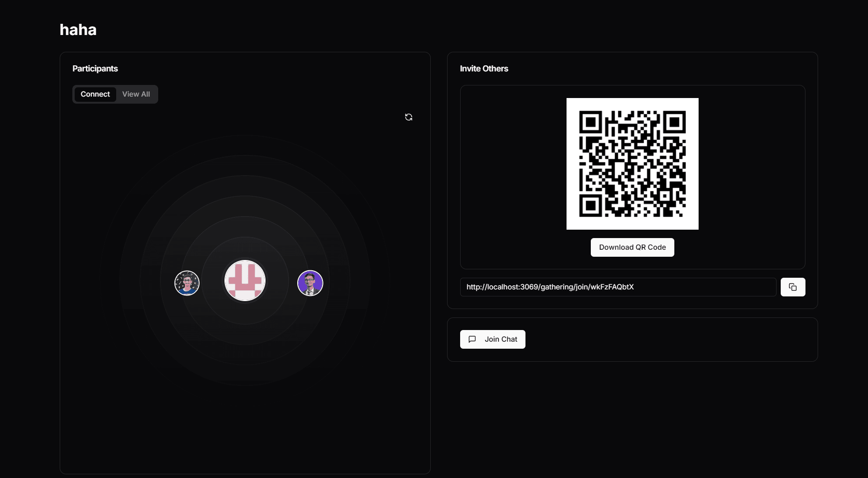The width and height of the screenshot is (868, 478).
Task: Click the 'haha' heading at top left
Action: pos(77,29)
